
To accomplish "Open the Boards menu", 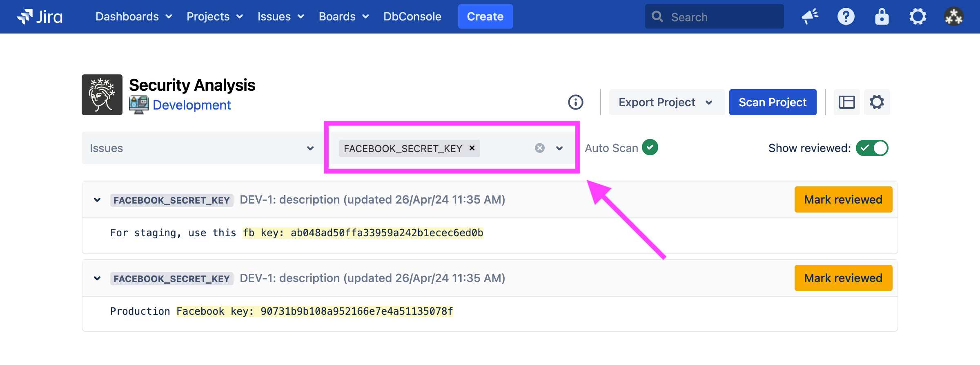I will (343, 17).
